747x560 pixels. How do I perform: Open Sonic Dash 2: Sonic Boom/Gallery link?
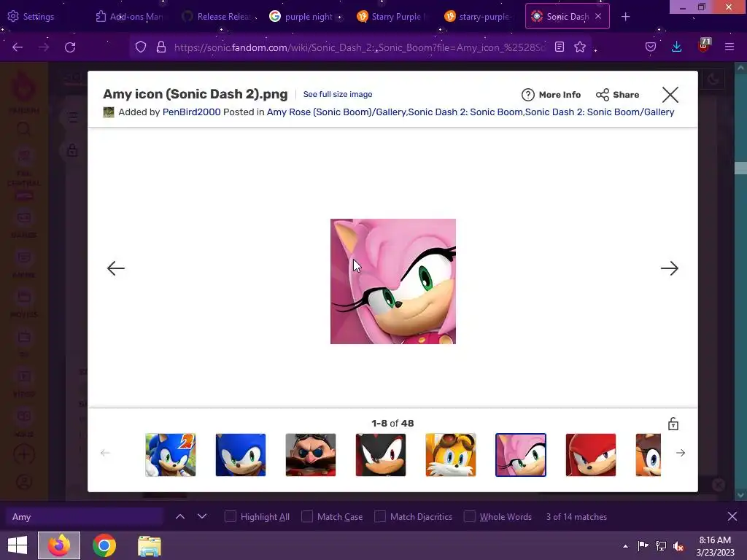coord(600,112)
